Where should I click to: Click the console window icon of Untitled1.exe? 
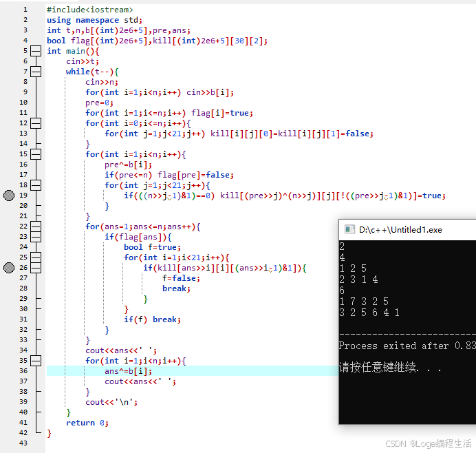pos(349,229)
